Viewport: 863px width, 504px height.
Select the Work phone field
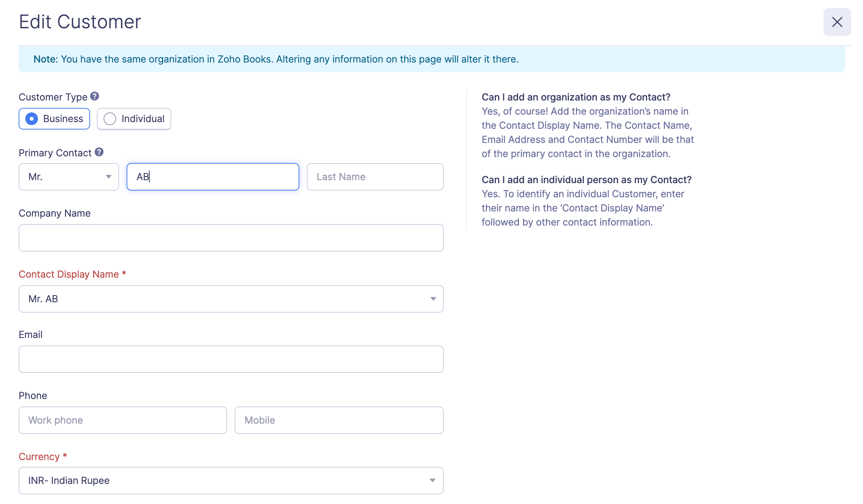tap(122, 420)
